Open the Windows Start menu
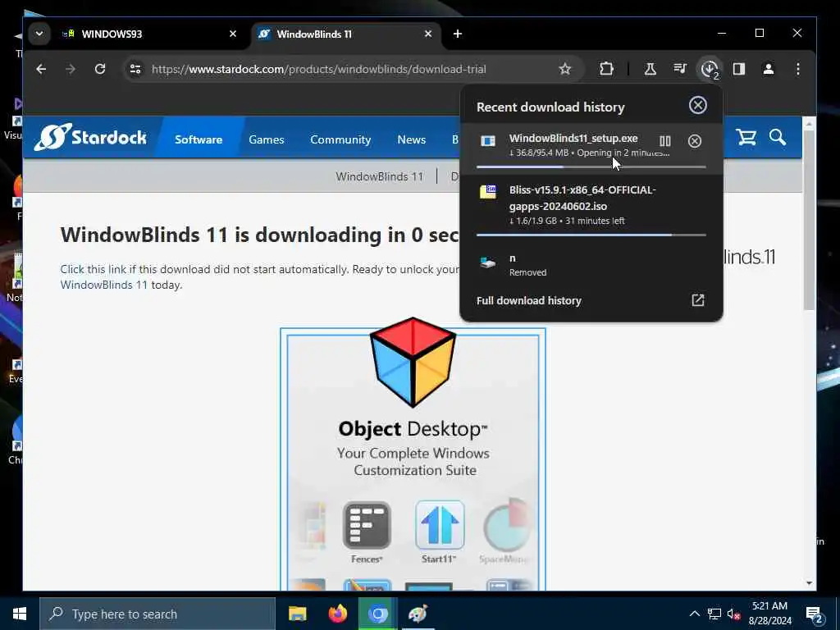 20,614
